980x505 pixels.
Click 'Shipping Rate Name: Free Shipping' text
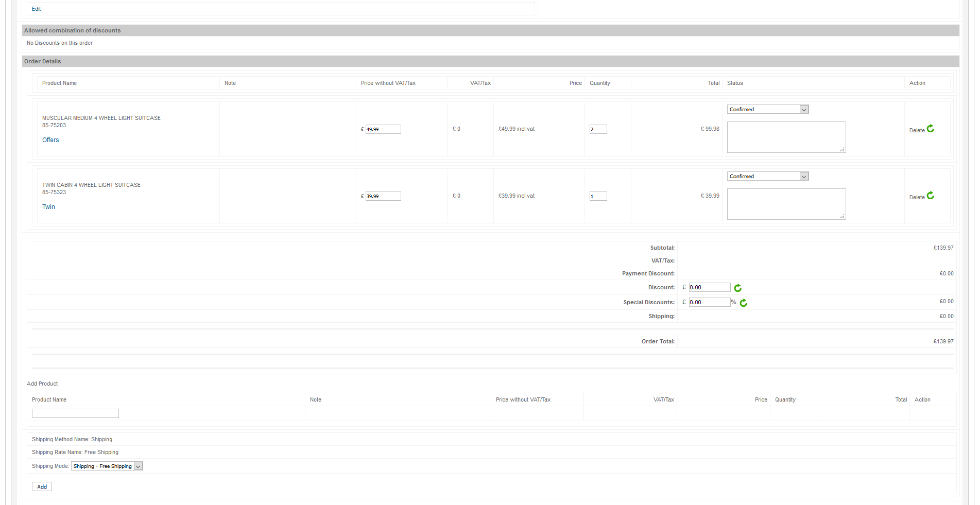click(x=75, y=452)
